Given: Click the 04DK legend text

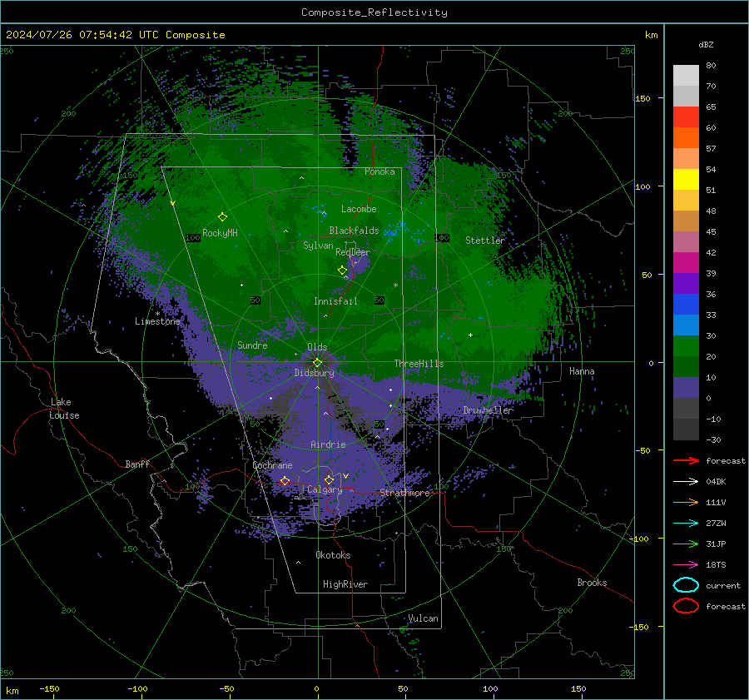Looking at the screenshot, I should point(716,482).
